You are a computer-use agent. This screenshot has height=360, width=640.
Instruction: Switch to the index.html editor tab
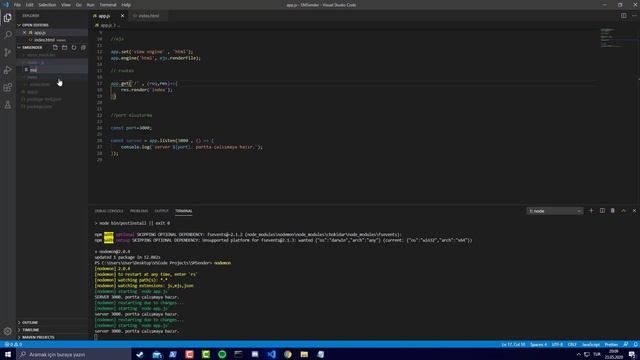point(148,16)
